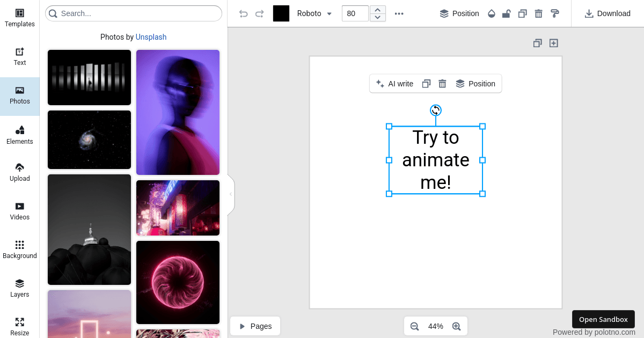
Task: Zoom in on the canvas
Action: (456, 326)
